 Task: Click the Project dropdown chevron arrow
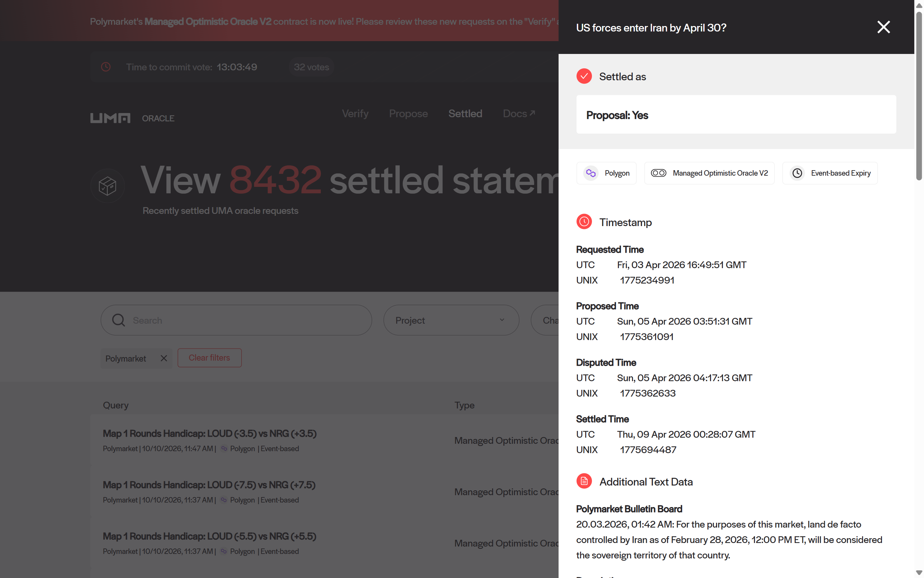pyautogui.click(x=502, y=320)
